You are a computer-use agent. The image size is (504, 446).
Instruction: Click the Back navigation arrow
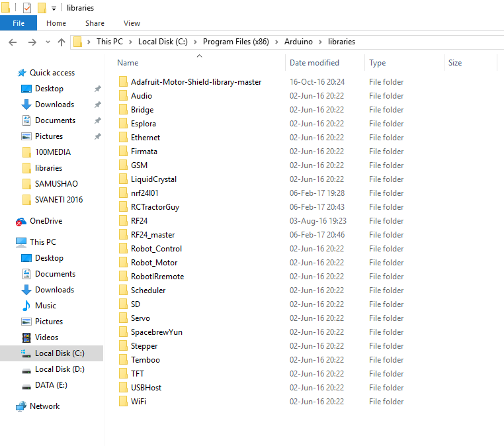click(x=13, y=42)
